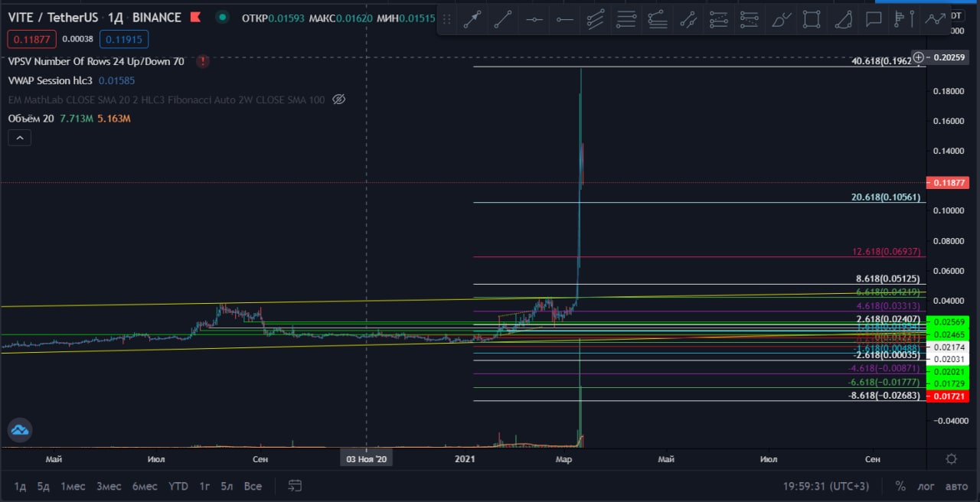Click the green 0.02569 price axis label
The width and height of the screenshot is (980, 502).
point(948,322)
